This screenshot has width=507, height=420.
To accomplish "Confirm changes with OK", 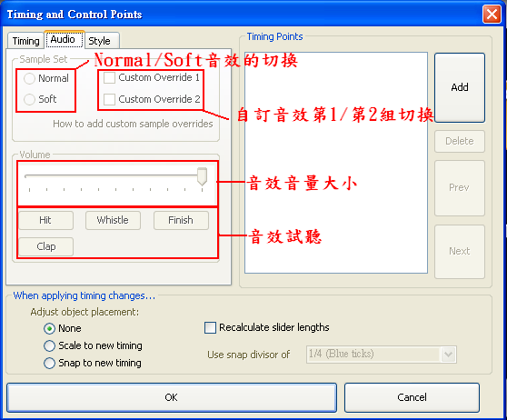I will click(172, 397).
